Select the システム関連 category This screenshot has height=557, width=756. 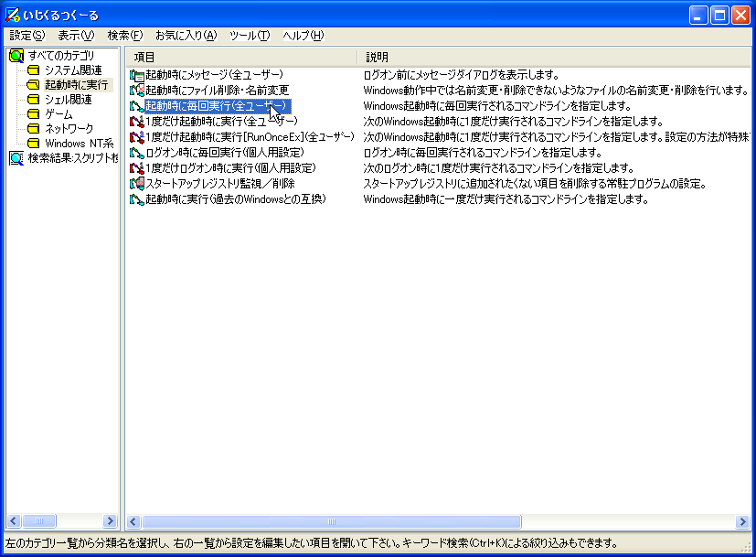point(73,70)
